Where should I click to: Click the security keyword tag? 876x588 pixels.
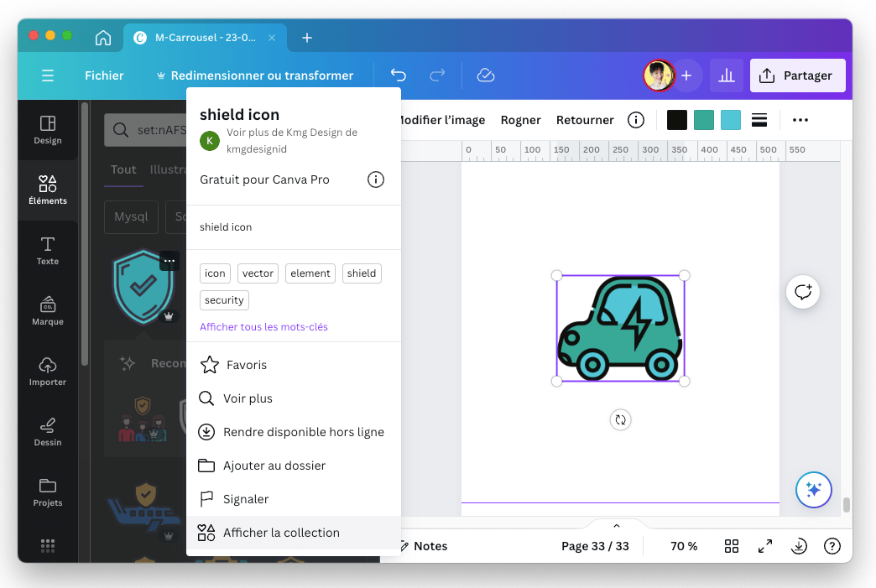click(224, 300)
